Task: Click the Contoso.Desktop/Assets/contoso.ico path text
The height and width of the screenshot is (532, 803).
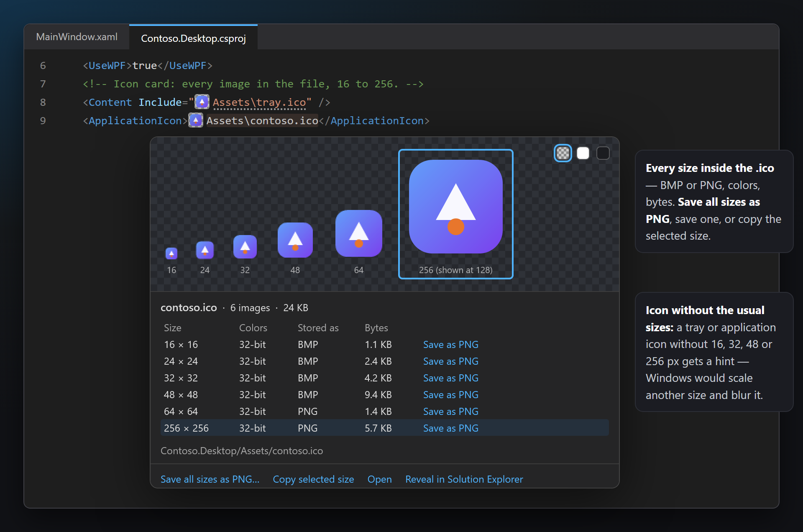Action: 242,451
